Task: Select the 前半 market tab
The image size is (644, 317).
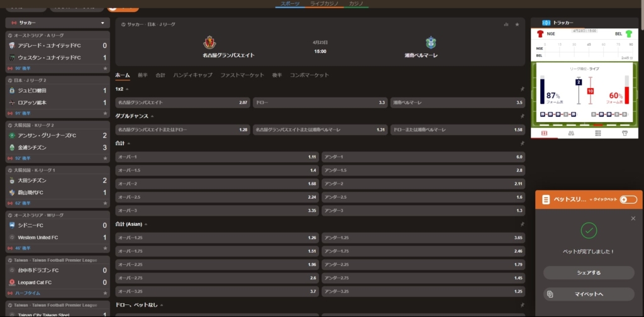Action: pos(143,75)
